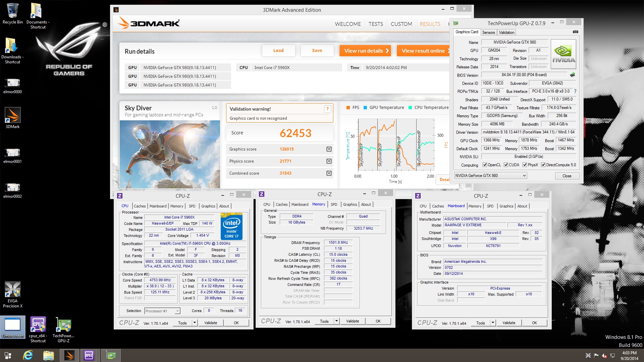644x362 pixels.
Task: Click Bus Interface question mark in GPU-Z
Action: (x=575, y=91)
